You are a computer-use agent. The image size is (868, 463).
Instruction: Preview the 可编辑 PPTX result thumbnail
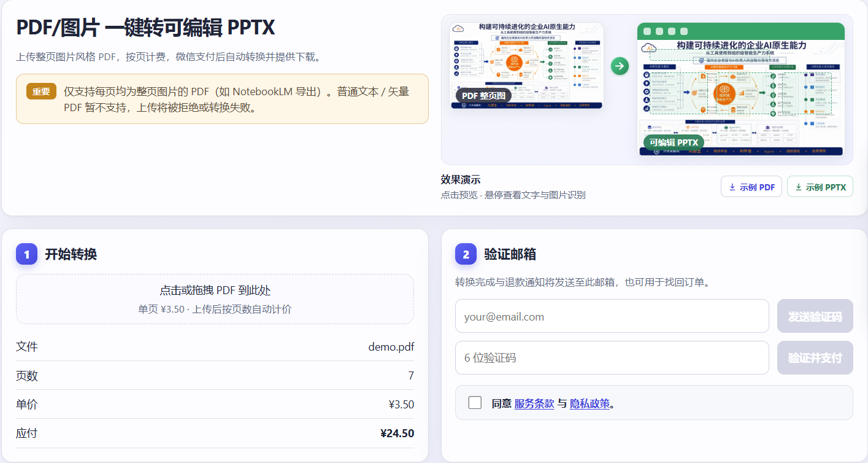[x=741, y=89]
